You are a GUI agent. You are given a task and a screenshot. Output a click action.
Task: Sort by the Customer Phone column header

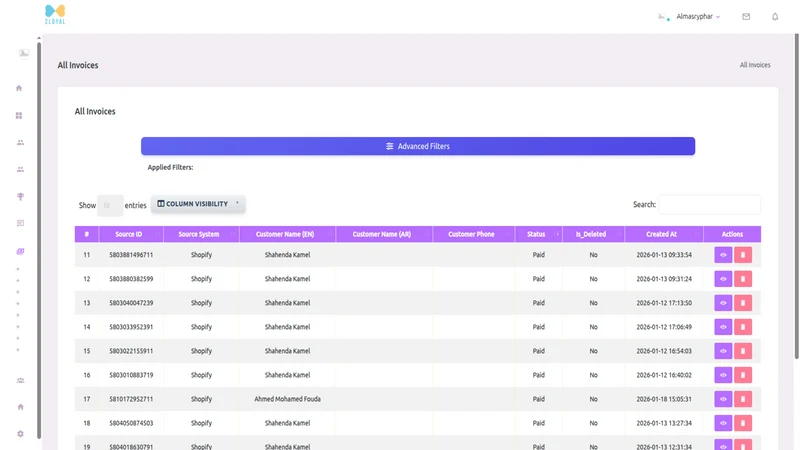473,234
